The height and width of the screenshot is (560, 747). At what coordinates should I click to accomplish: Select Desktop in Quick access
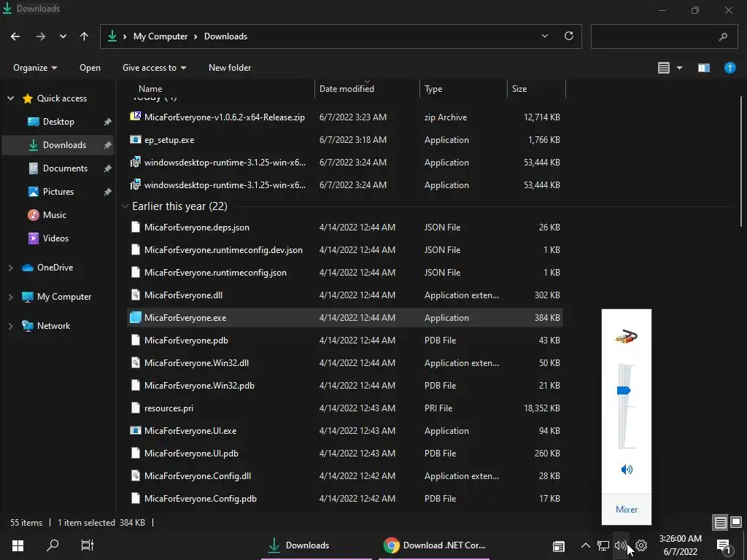pos(58,122)
